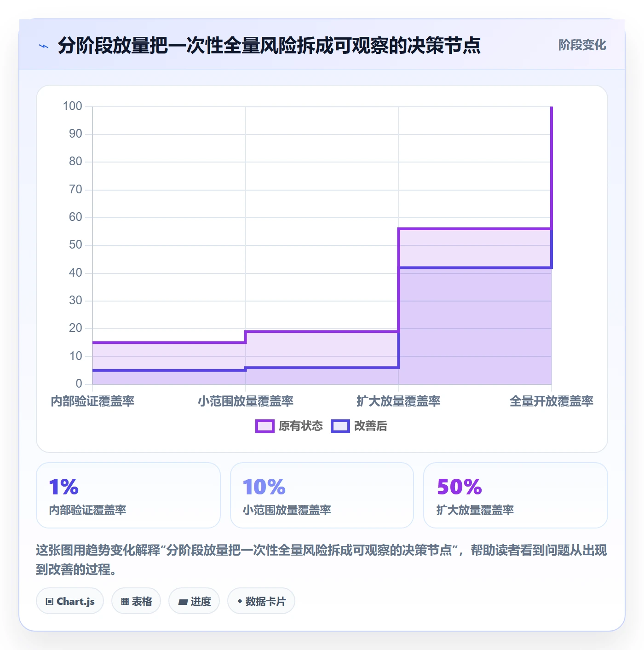This screenshot has width=644, height=650.
Task: Click the diamond icon in the 数据卡片 chip
Action: click(x=240, y=601)
